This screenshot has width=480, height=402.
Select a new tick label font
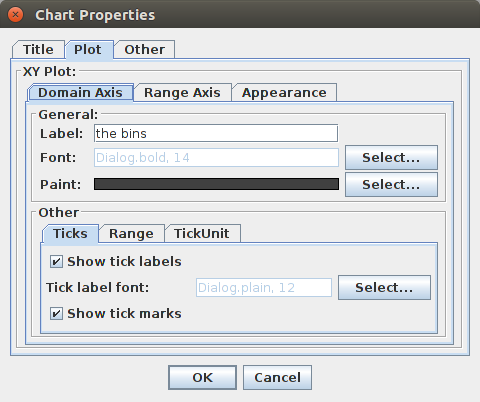(x=384, y=287)
